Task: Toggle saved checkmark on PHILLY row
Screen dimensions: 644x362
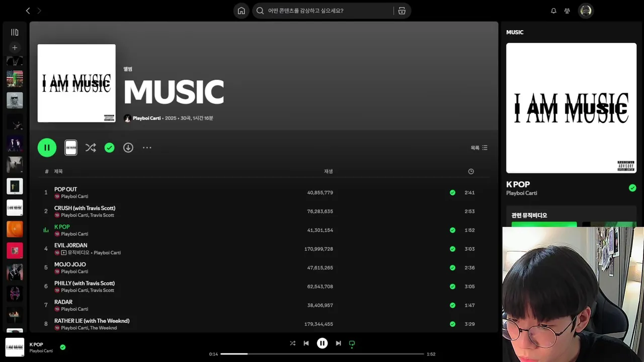Action: click(x=452, y=287)
